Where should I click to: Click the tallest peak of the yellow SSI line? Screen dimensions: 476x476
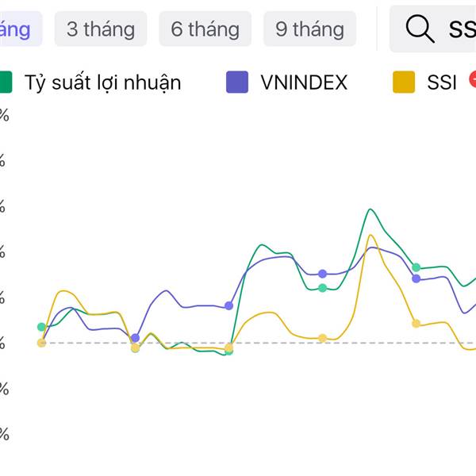pos(370,236)
